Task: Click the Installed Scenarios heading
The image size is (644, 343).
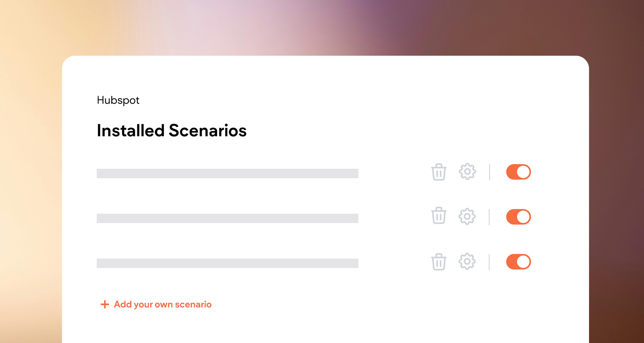Action: coord(172,131)
